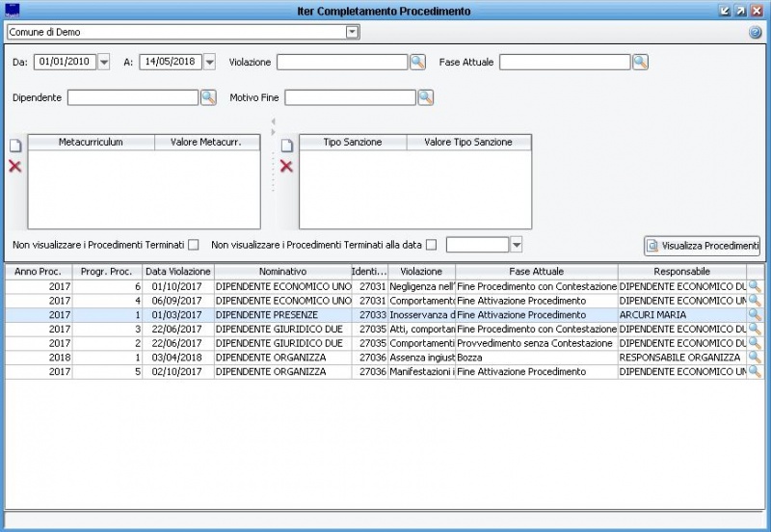Open details magnifier for Provvedimento senza Contestazione row
This screenshot has width=771, height=532.
tap(755, 343)
